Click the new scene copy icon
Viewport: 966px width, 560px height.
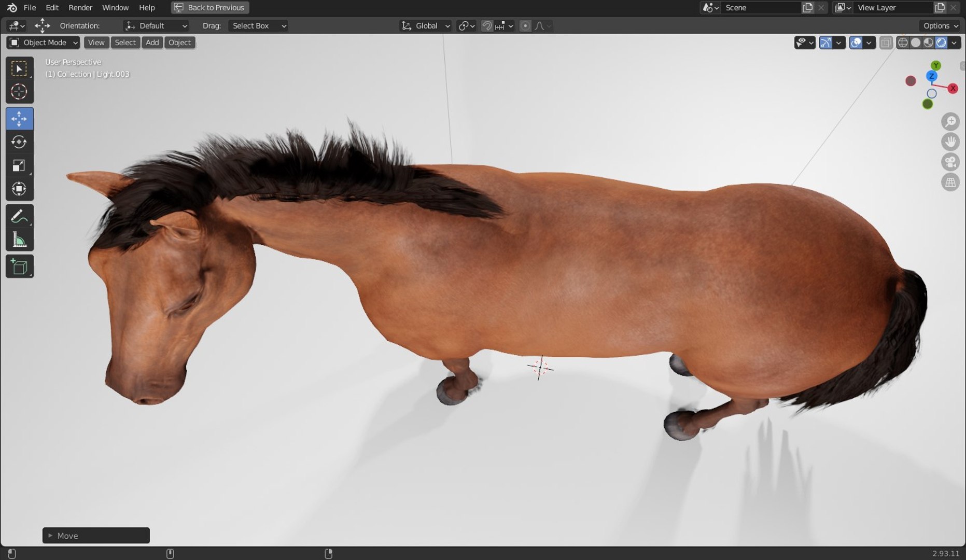pos(807,7)
